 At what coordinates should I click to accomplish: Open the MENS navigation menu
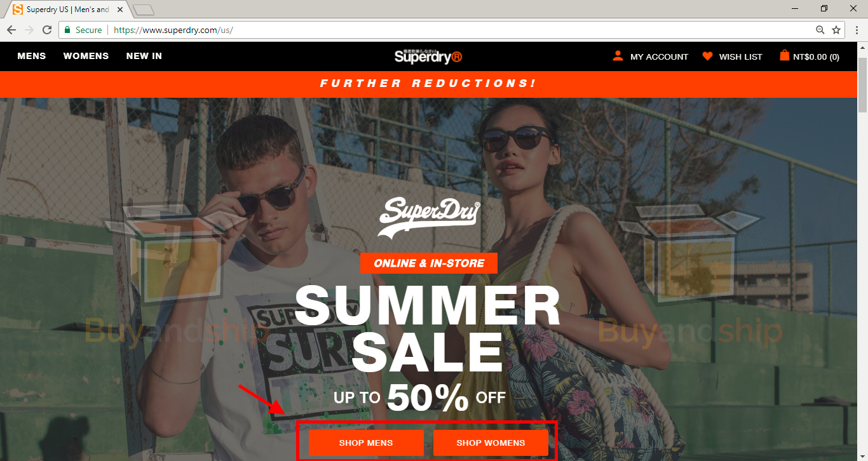tap(32, 56)
